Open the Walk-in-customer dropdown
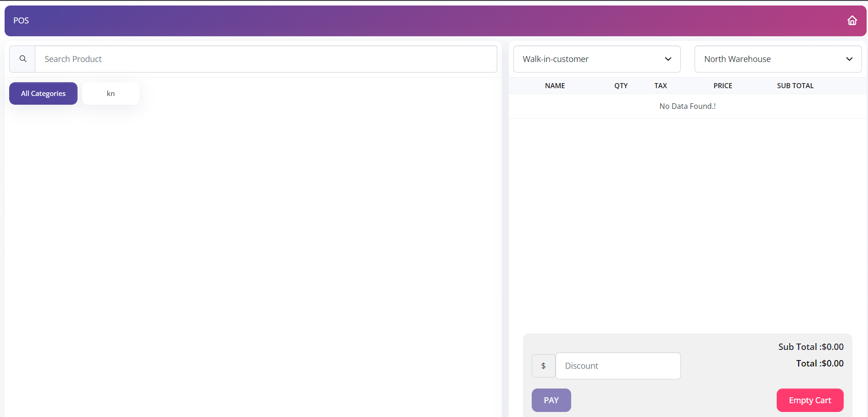This screenshot has height=417, width=868. click(596, 59)
